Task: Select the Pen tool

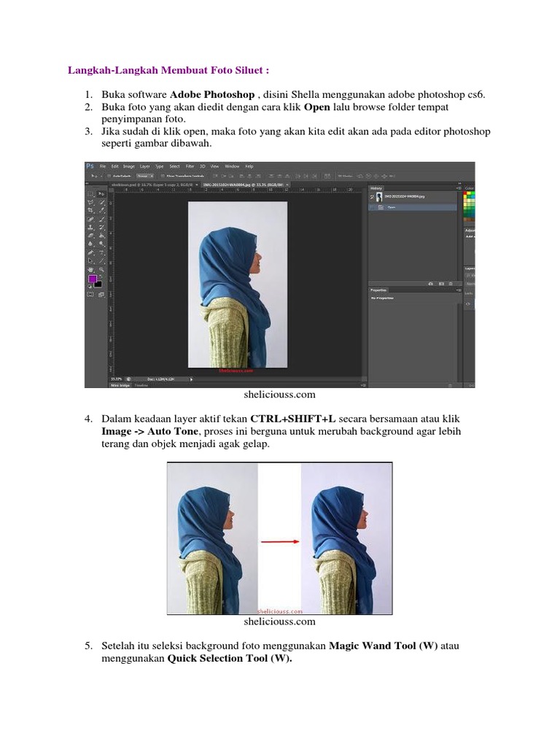Action: pos(90,252)
